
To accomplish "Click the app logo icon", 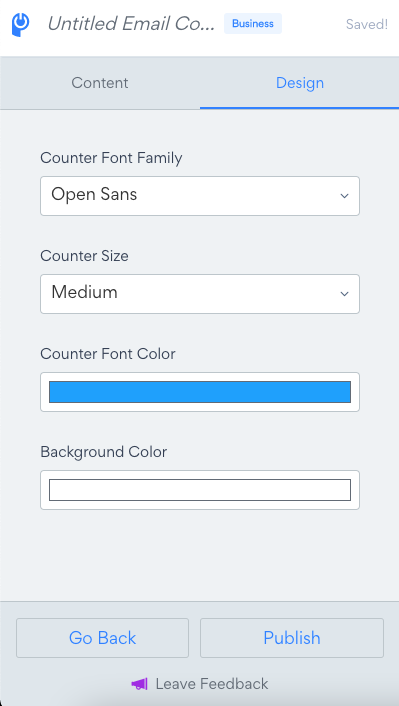I will (20, 25).
